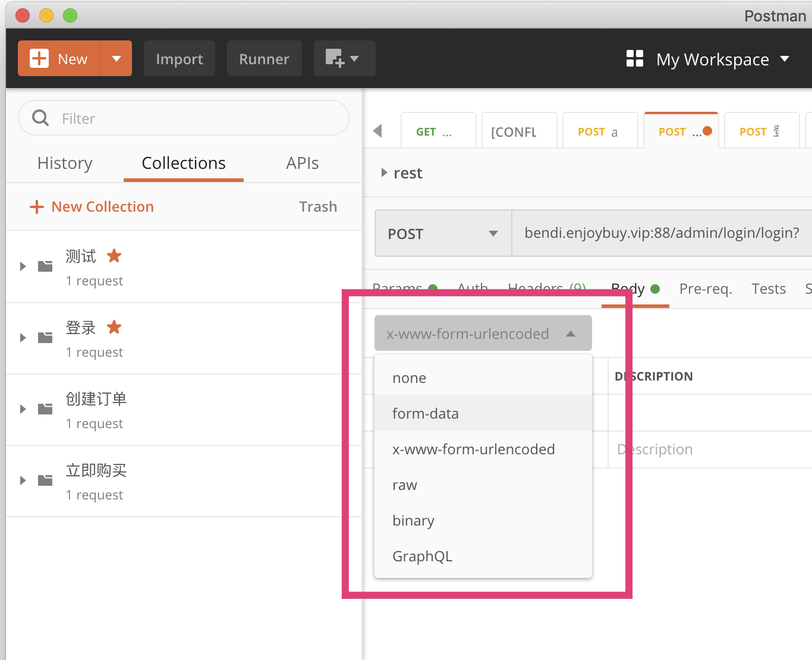Click the "1 request" text under 立即购买

point(95,495)
